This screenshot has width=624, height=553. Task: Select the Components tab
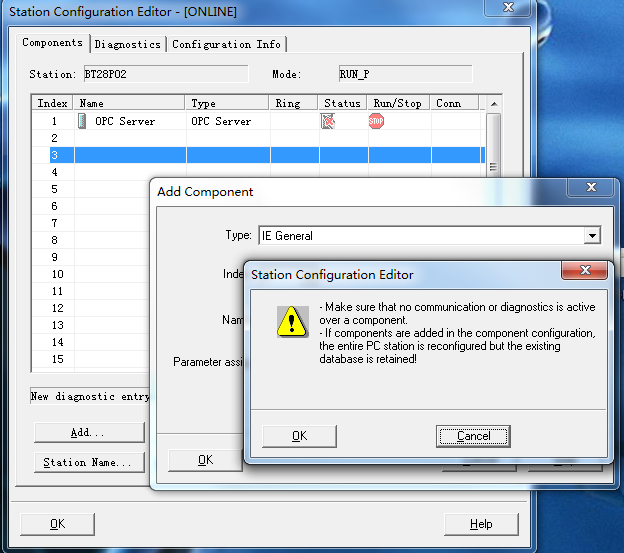pos(54,43)
